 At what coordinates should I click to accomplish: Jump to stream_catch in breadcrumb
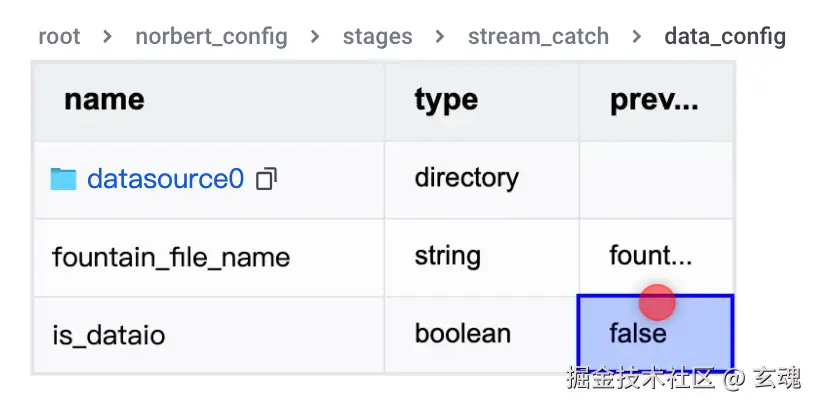pyautogui.click(x=538, y=37)
